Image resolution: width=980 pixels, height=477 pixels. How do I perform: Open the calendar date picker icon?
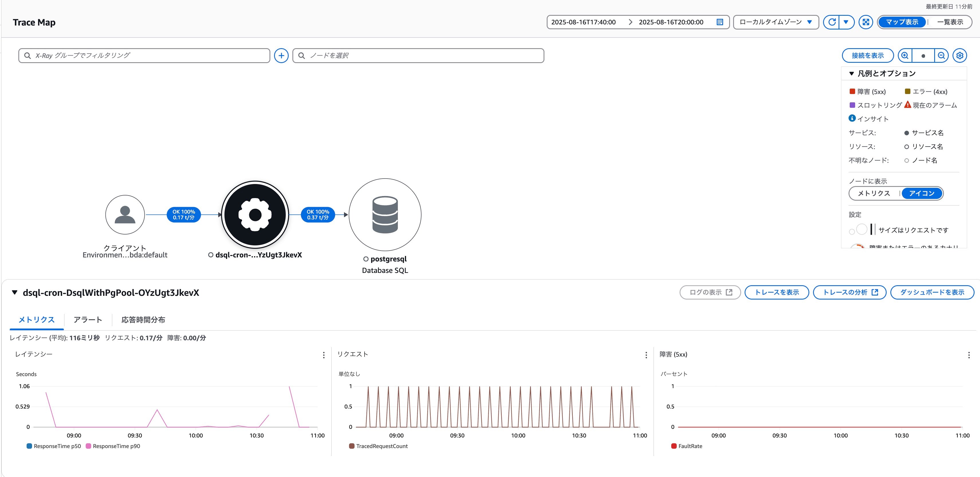[x=720, y=22]
